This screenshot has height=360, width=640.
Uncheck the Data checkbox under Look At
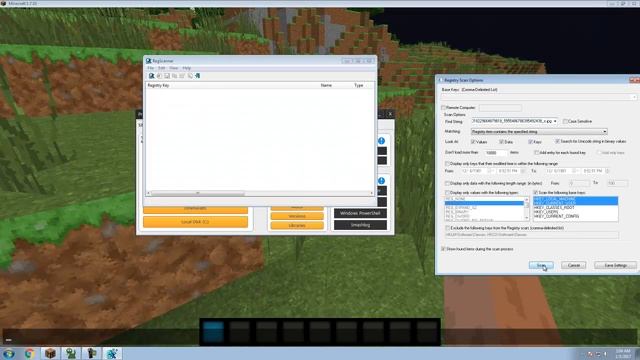click(501, 142)
